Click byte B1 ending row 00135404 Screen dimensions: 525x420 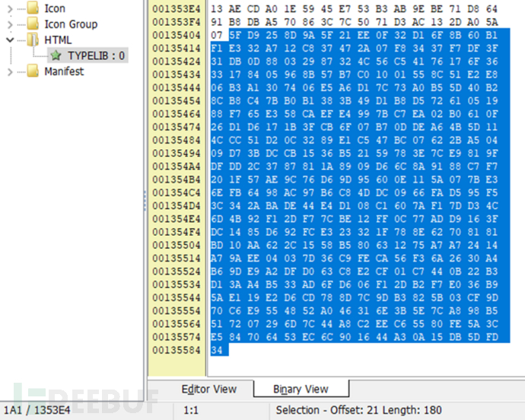pos(492,35)
